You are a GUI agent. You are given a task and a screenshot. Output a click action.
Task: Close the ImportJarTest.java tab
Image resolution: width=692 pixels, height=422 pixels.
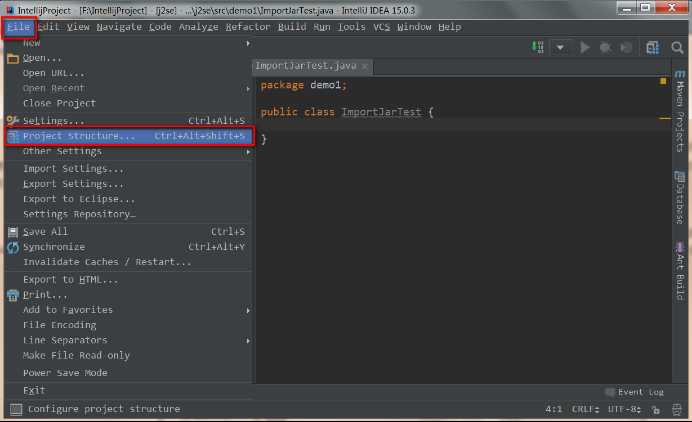coord(365,66)
